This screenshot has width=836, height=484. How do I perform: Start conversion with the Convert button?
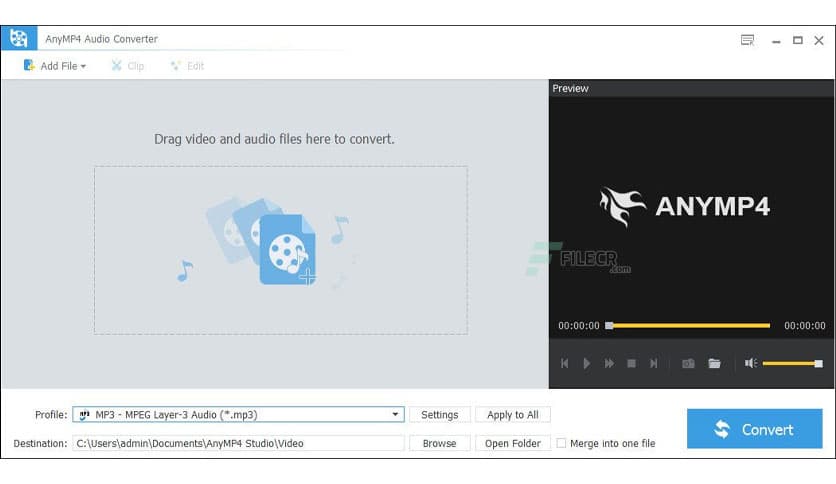(754, 429)
